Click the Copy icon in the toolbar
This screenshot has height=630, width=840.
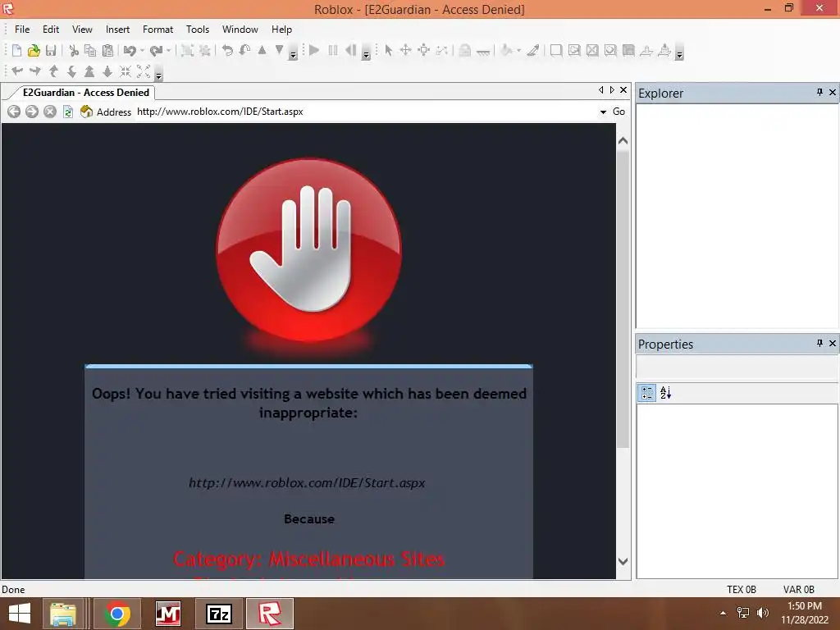90,50
